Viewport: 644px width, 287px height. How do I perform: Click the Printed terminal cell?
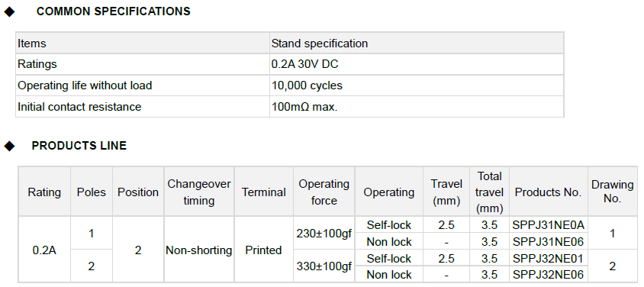[263, 250]
